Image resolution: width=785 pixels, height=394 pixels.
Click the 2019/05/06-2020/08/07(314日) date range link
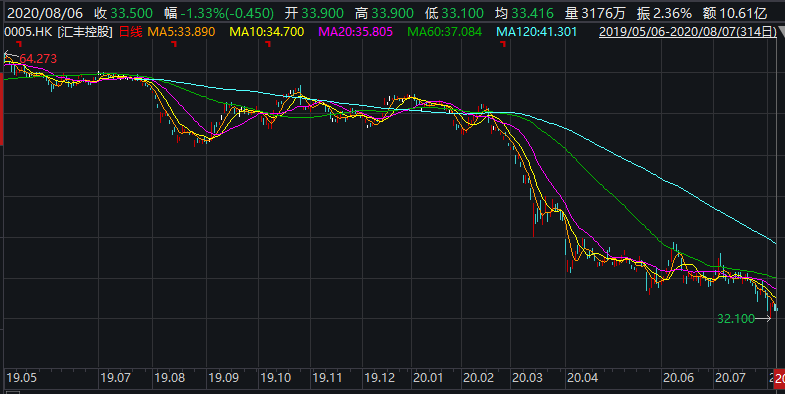click(688, 32)
